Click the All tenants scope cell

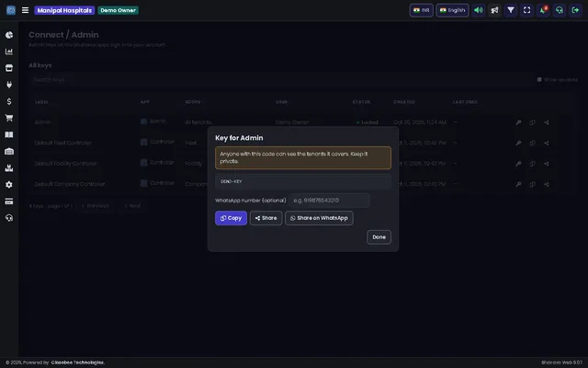[x=198, y=122]
